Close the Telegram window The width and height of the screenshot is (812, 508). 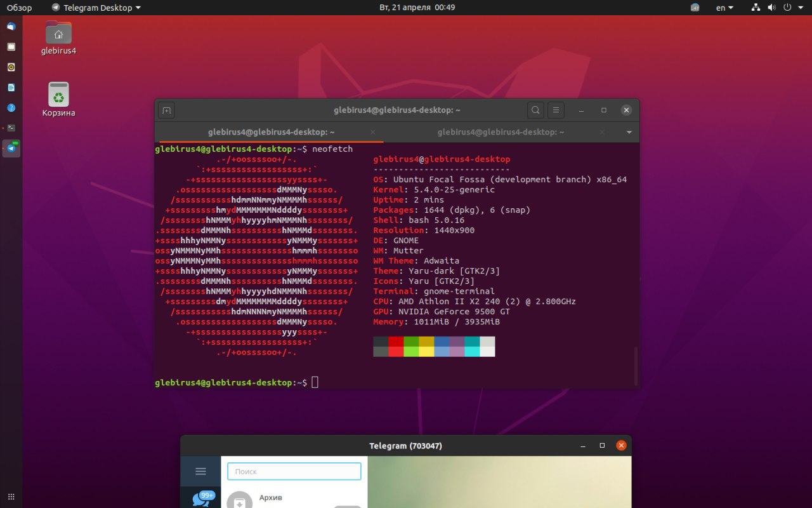pyautogui.click(x=621, y=446)
